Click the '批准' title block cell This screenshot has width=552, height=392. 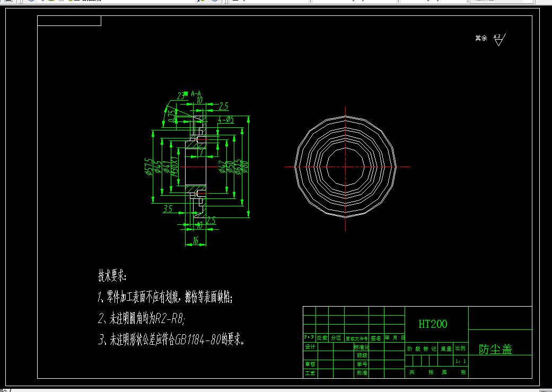coord(362,372)
